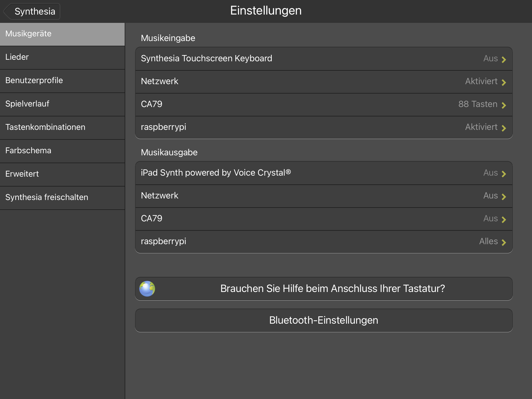532x399 pixels.
Task: Open the Lieder settings section
Action: [x=62, y=58]
